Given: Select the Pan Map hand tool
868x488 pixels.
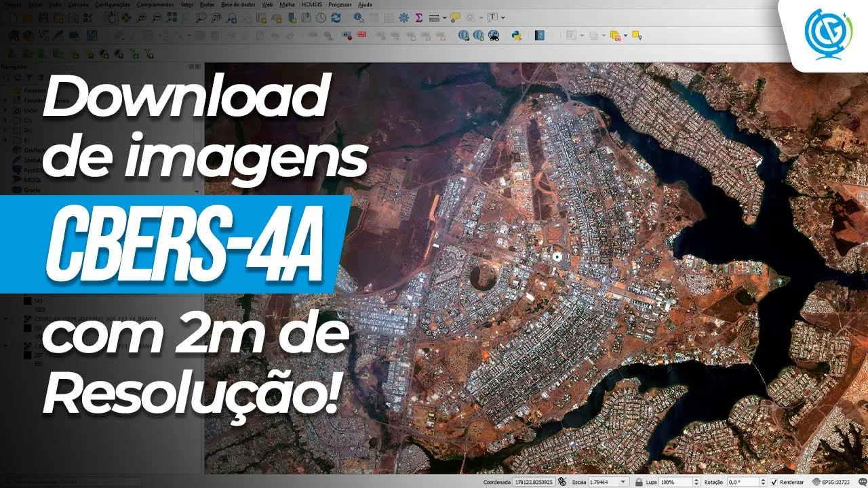Looking at the screenshot, I should pyautogui.click(x=111, y=18).
